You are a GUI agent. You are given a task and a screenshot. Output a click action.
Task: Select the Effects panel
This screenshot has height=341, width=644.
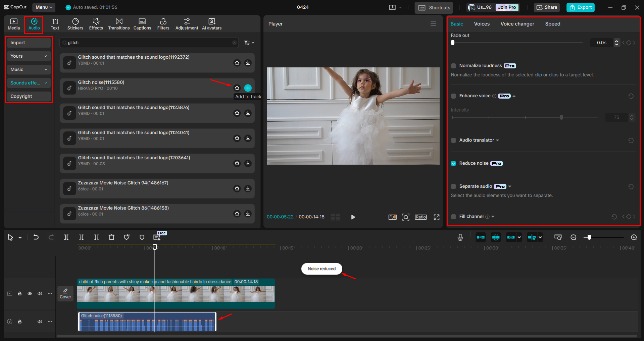point(96,23)
